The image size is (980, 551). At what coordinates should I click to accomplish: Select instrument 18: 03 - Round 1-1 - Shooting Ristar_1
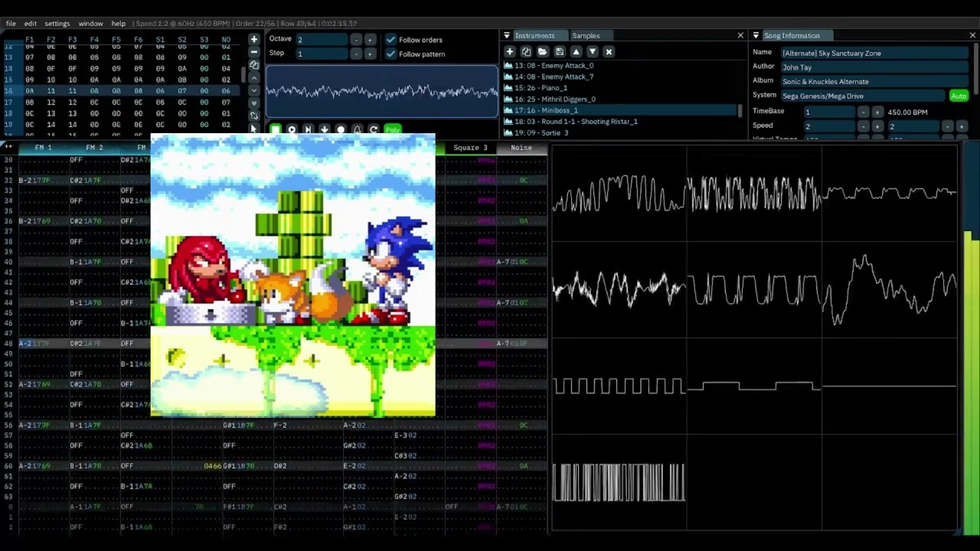pyautogui.click(x=620, y=122)
